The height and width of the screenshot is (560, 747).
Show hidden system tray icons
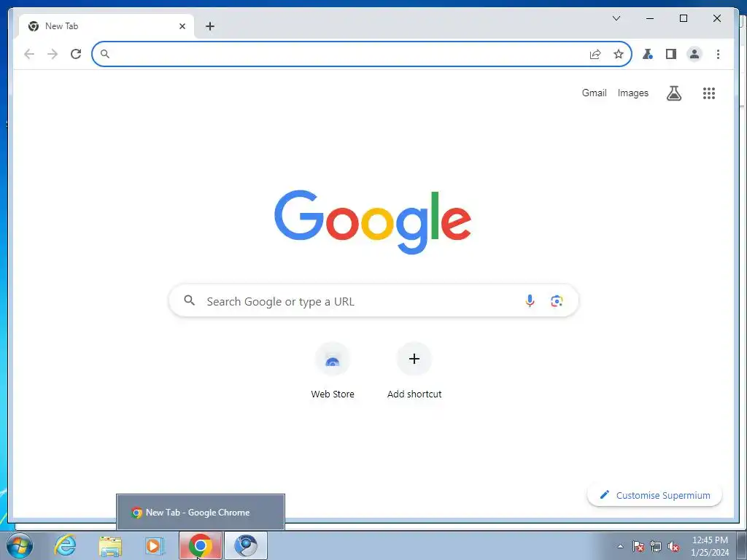(620, 546)
